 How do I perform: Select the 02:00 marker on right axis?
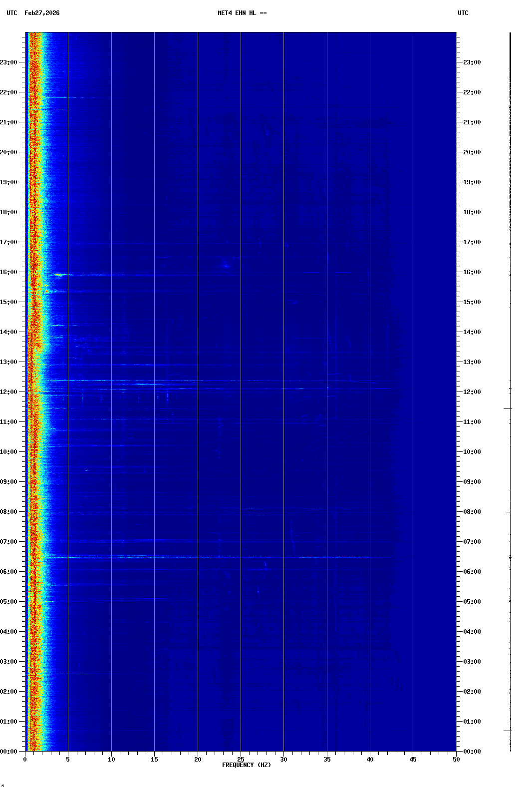click(472, 692)
